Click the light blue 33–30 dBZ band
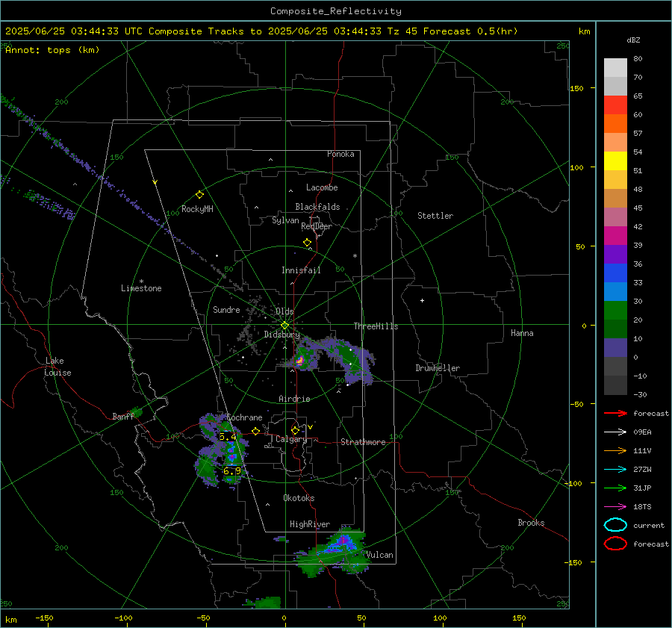The width and height of the screenshot is (672, 628). [615, 291]
